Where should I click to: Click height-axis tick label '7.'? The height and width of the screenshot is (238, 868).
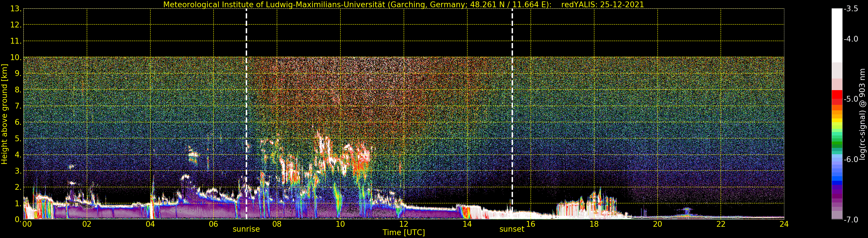click(18, 106)
